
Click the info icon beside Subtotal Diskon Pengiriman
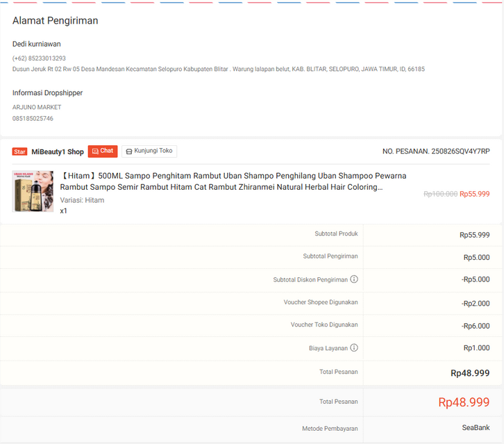[x=354, y=279]
